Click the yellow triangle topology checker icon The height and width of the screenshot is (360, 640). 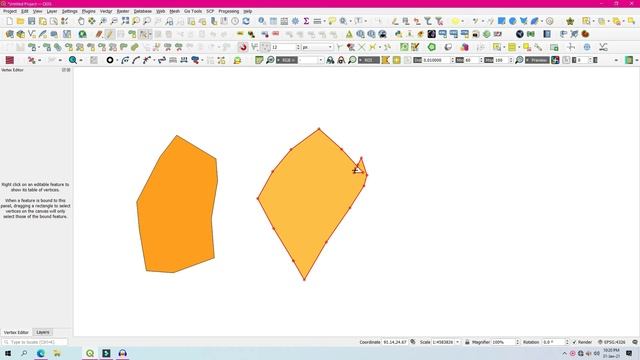pyautogui.click(x=349, y=34)
